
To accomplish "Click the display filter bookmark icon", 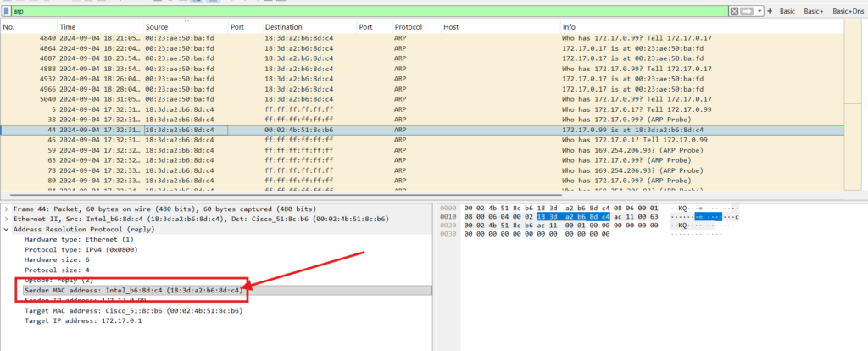I will coord(7,12).
